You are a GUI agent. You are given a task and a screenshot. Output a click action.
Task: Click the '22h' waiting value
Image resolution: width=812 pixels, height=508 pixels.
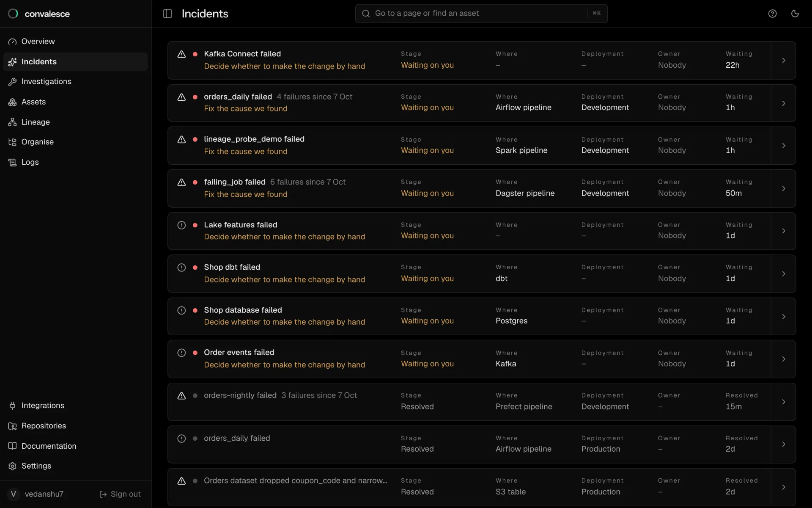(x=732, y=65)
